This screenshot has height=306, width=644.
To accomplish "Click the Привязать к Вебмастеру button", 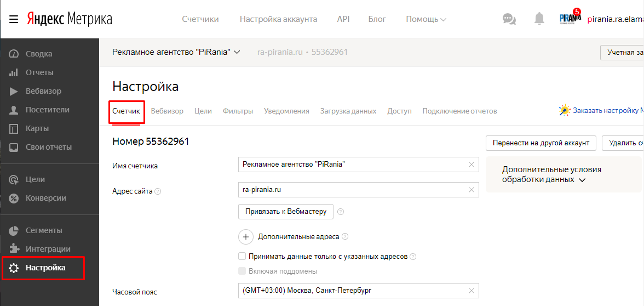I will point(285,212).
